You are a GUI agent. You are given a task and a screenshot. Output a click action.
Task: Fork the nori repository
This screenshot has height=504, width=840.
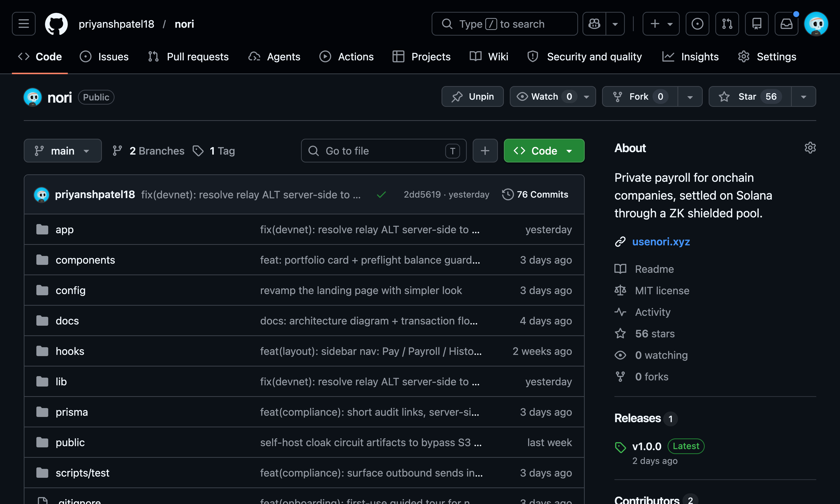click(x=640, y=97)
